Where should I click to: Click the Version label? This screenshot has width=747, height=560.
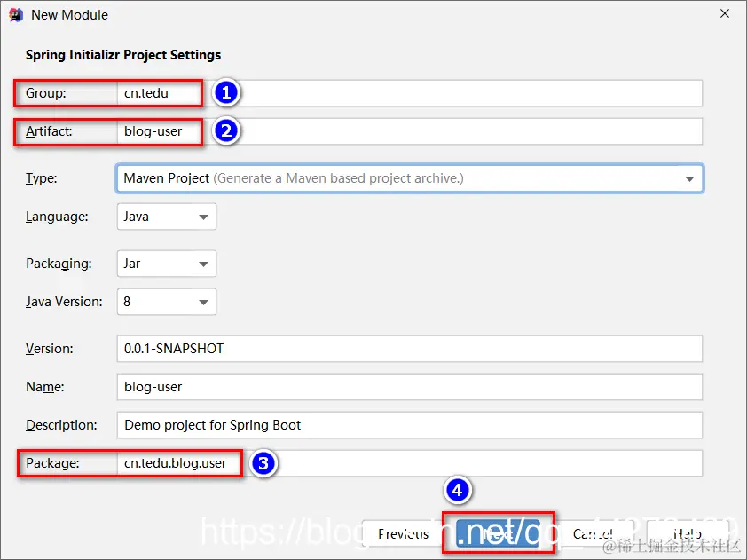click(50, 349)
